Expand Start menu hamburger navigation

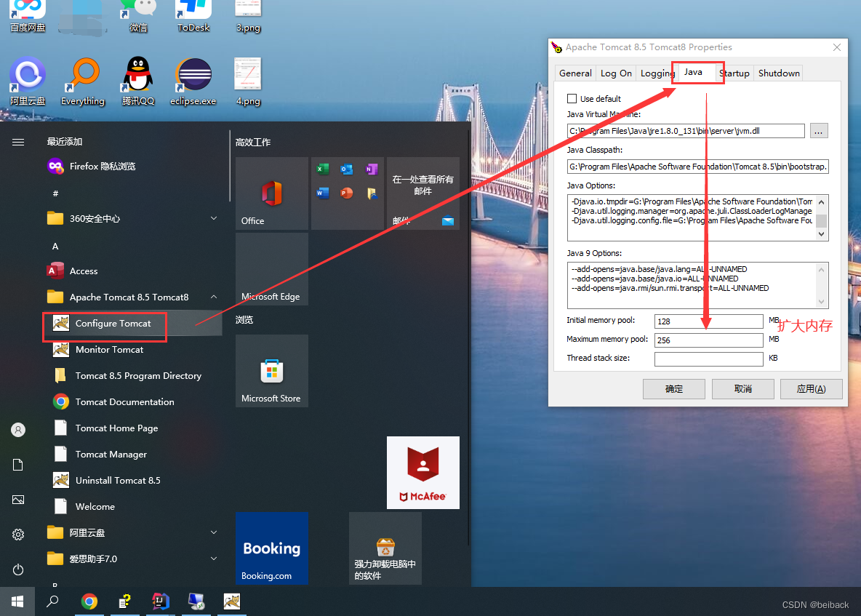pos(18,143)
